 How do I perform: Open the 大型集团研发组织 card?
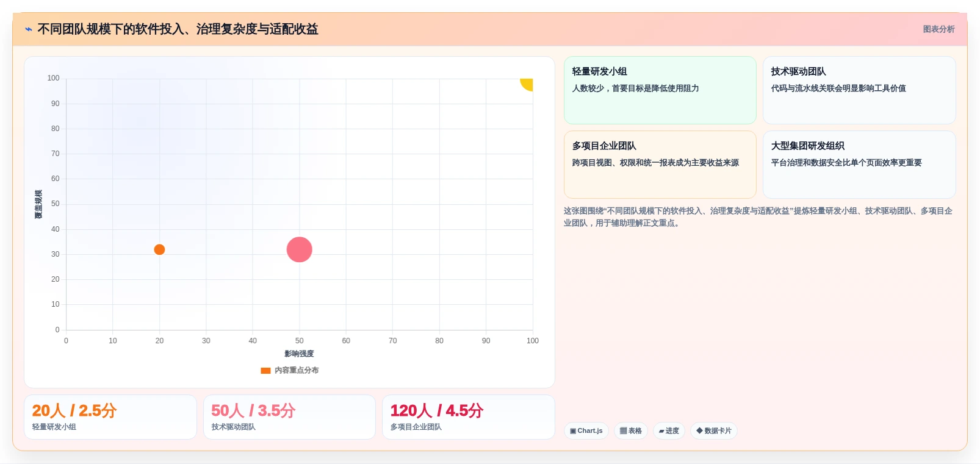click(x=859, y=165)
